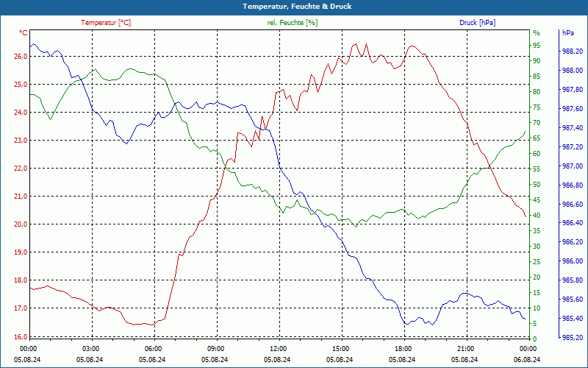
Task: Click pressure axis value 987,40
Action: [573, 127]
